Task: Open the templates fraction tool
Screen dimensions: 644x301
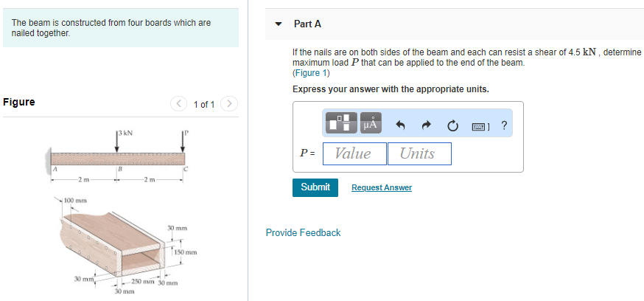Action: point(342,125)
